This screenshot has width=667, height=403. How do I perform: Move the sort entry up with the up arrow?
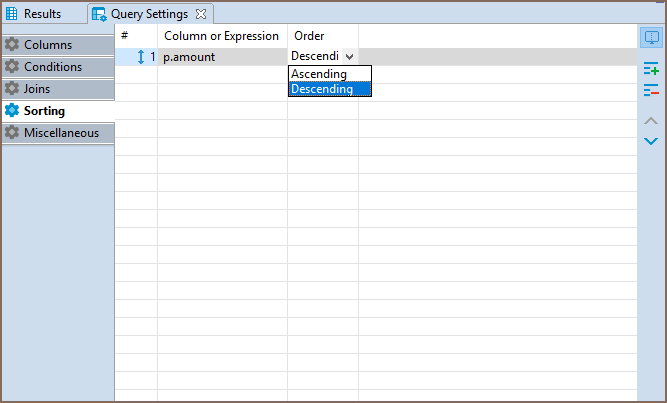tap(651, 120)
